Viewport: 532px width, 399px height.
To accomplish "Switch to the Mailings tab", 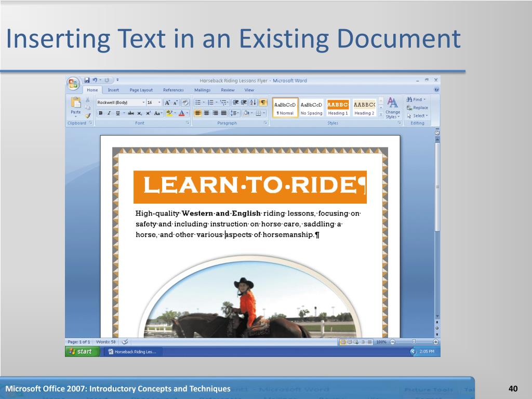I will (x=203, y=90).
